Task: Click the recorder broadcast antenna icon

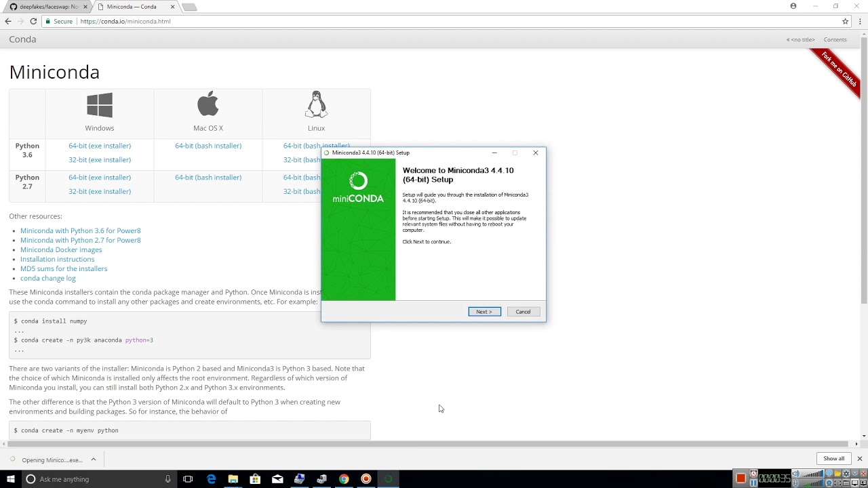Action: coord(829,473)
